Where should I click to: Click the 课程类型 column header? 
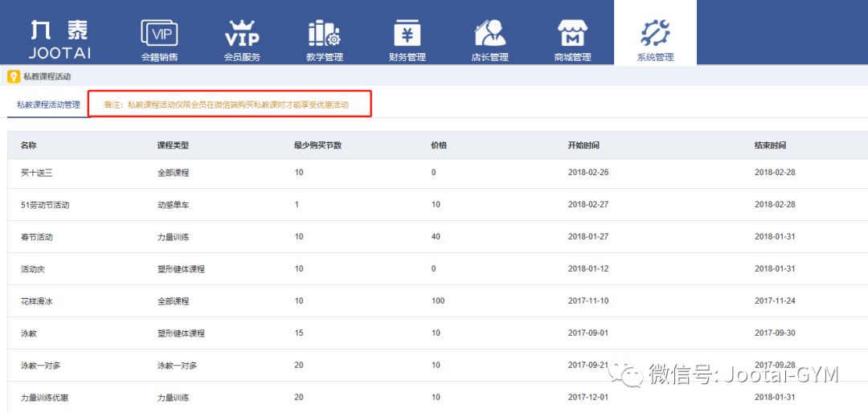173,145
